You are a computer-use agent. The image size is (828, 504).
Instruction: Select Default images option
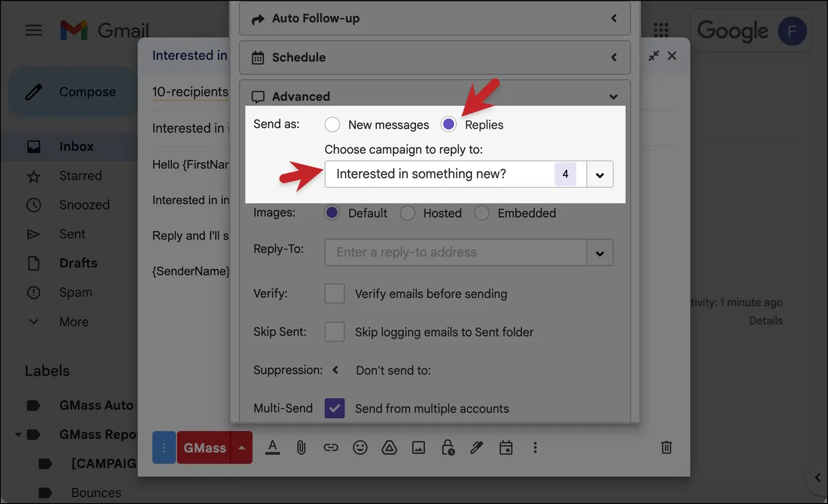333,213
